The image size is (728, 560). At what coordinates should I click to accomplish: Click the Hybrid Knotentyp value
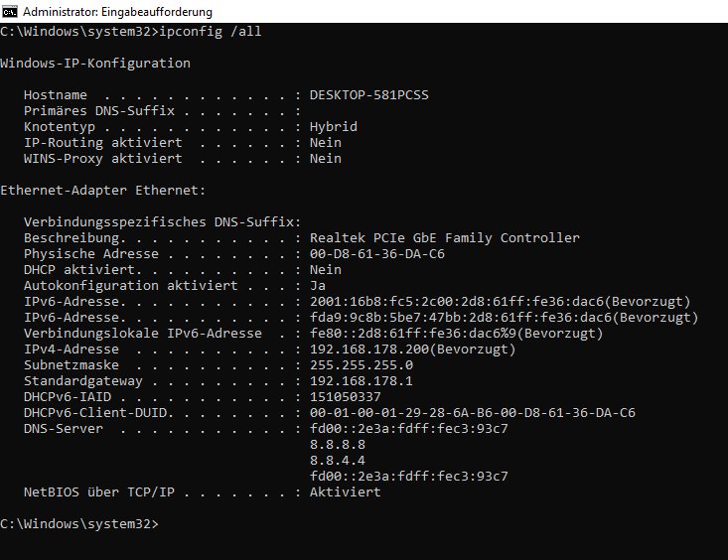pos(334,127)
